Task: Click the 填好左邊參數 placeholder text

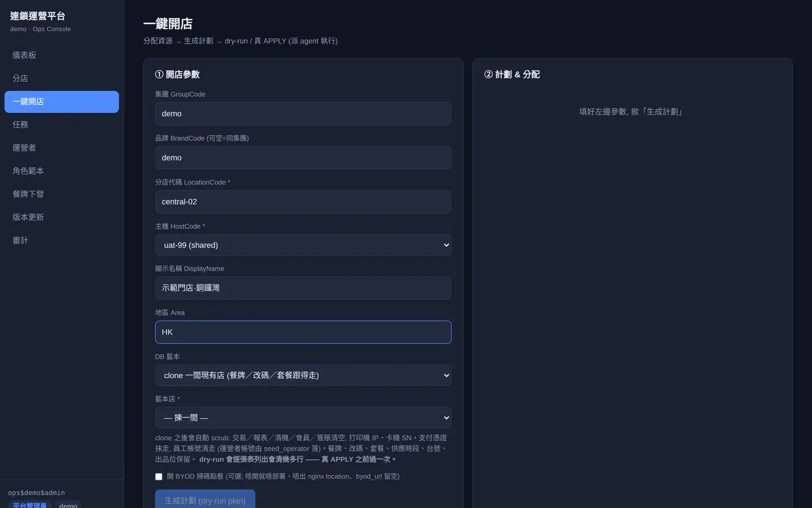Action: click(633, 112)
